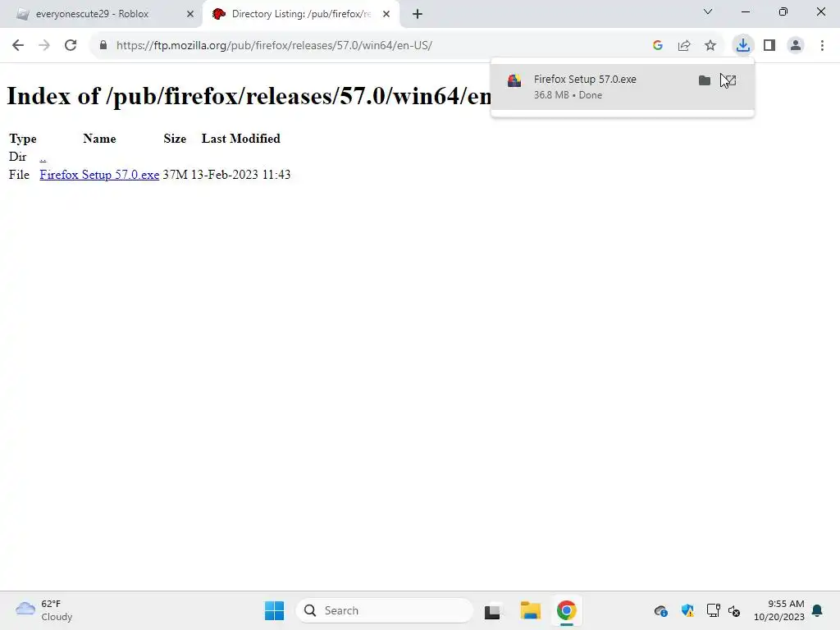Expand the tab search chevron
The height and width of the screenshot is (630, 840).
click(708, 11)
